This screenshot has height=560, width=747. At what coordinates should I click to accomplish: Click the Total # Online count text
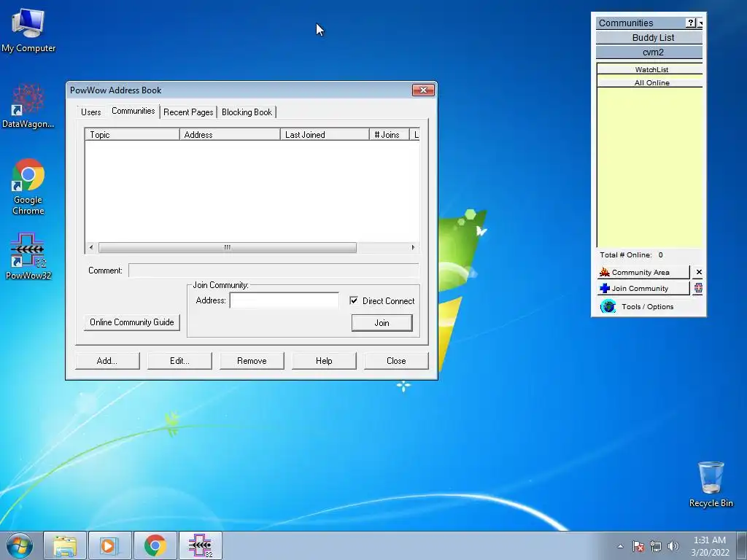pos(631,254)
